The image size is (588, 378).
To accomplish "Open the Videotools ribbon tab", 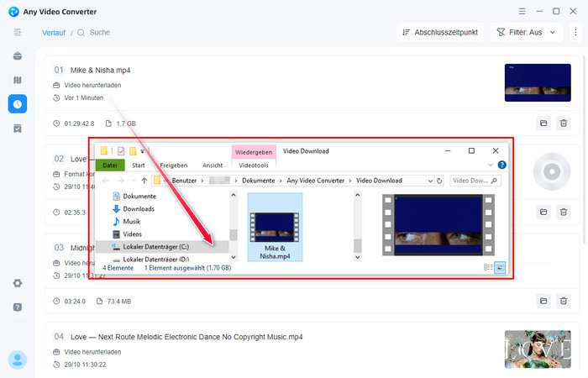I will pos(254,165).
